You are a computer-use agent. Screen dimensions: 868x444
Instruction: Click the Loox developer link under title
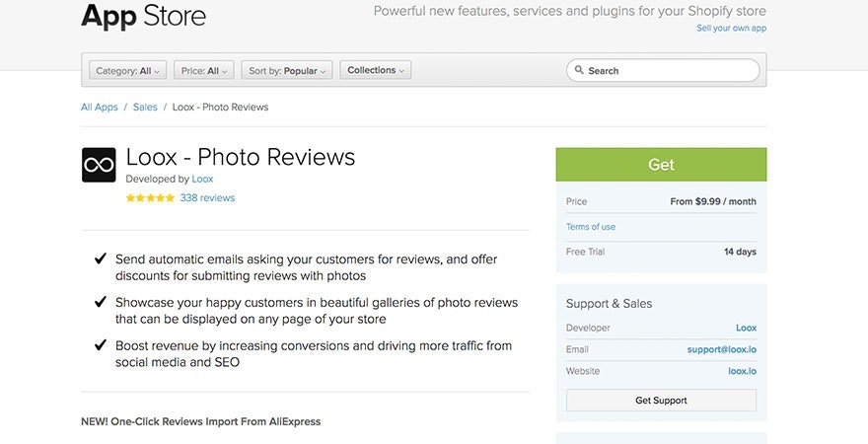202,180
